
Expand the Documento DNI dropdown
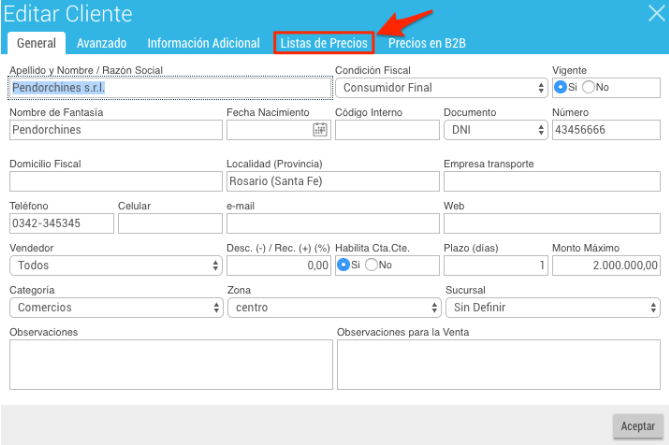(x=495, y=130)
